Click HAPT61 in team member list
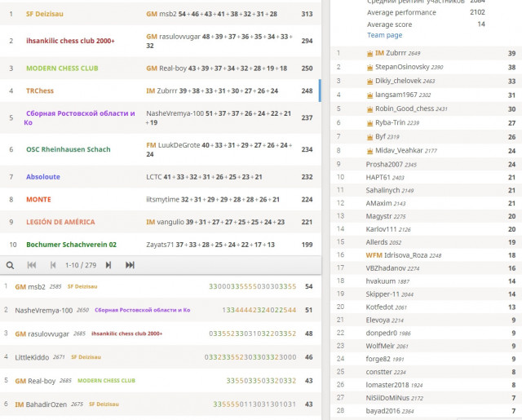Image resolution: width=522 pixels, height=420 pixels. [x=378, y=178]
